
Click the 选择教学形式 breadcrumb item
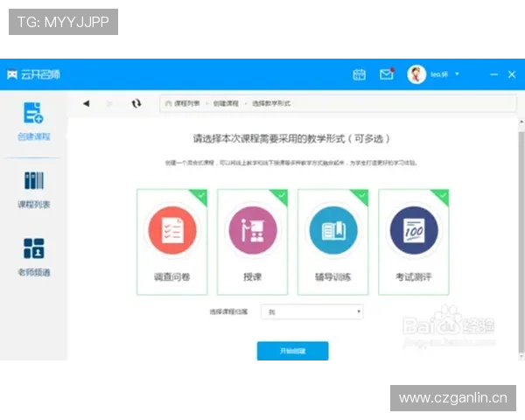coord(271,103)
